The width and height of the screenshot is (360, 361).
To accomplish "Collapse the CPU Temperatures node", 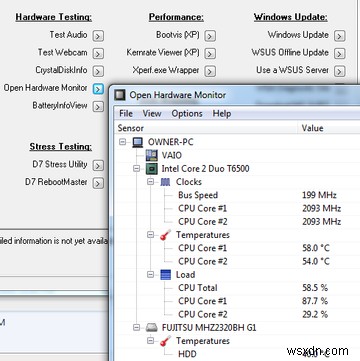I will [151, 235].
